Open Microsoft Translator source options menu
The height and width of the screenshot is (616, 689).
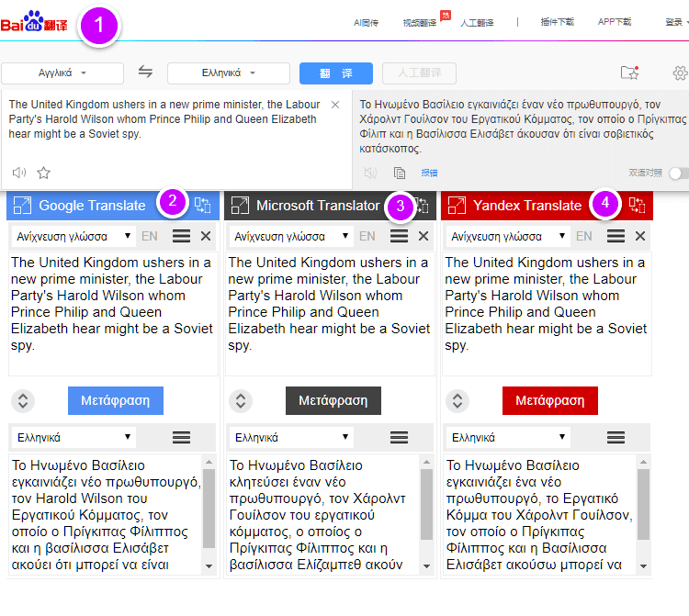399,236
